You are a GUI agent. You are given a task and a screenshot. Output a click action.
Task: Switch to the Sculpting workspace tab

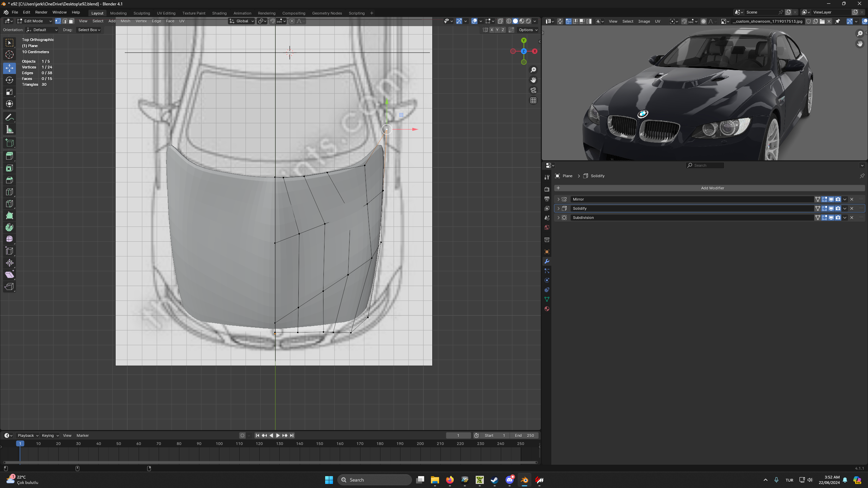pos(141,13)
